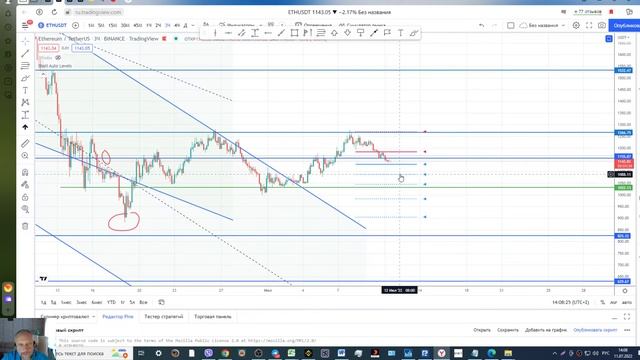
Task: Open the go-to-date calendar icon
Action: (x=161, y=302)
